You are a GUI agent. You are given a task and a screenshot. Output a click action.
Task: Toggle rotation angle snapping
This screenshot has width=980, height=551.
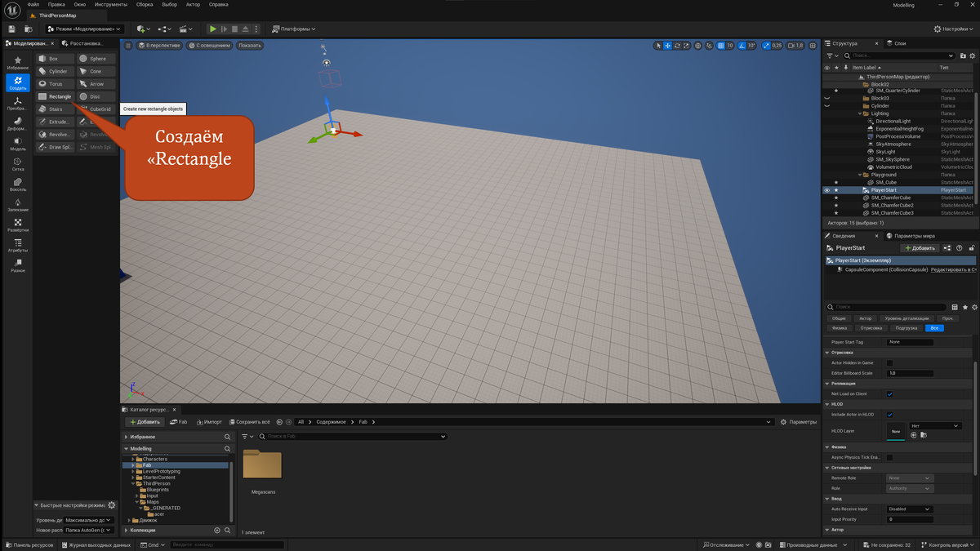(742, 46)
